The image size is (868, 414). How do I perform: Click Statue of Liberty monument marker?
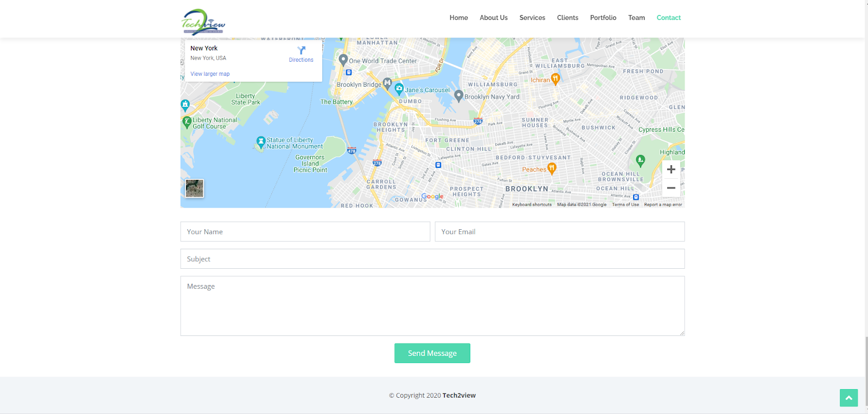click(261, 143)
